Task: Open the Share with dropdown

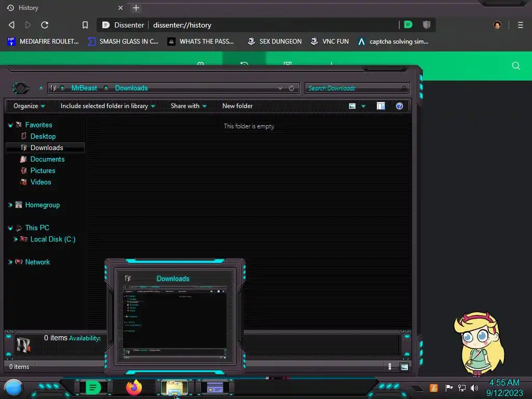Action: [x=188, y=106]
